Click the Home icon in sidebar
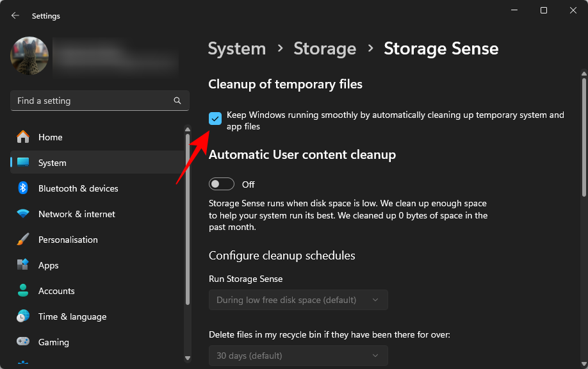Screen dimensions: 588x369 pyautogui.click(x=23, y=137)
